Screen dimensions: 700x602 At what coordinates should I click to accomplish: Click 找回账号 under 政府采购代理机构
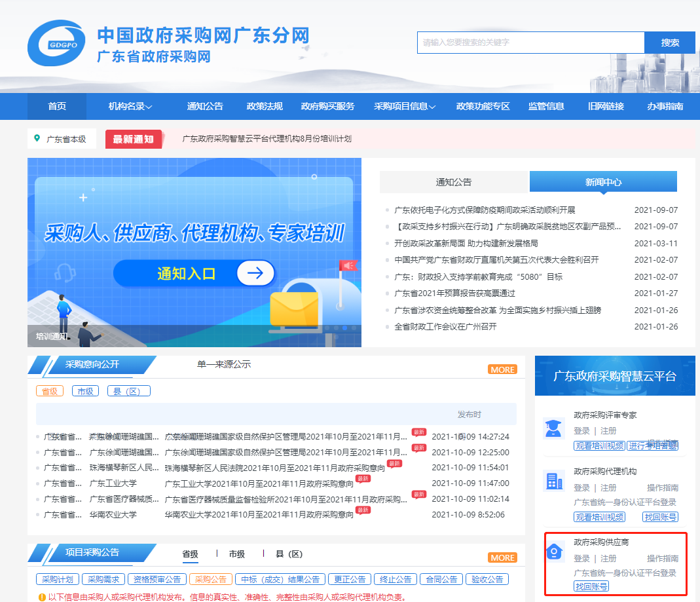(660, 517)
